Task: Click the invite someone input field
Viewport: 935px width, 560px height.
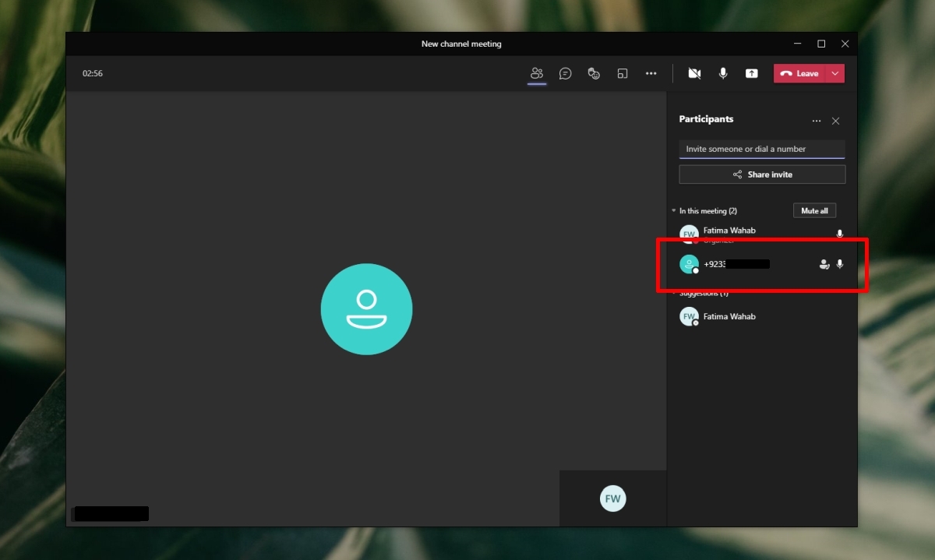Action: tap(762, 149)
